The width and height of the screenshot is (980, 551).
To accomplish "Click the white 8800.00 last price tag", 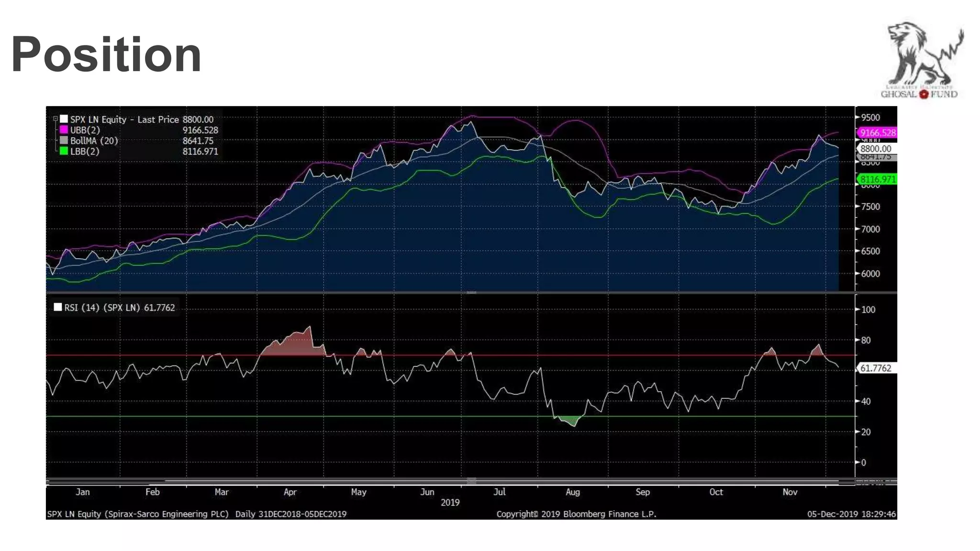I will pyautogui.click(x=876, y=149).
